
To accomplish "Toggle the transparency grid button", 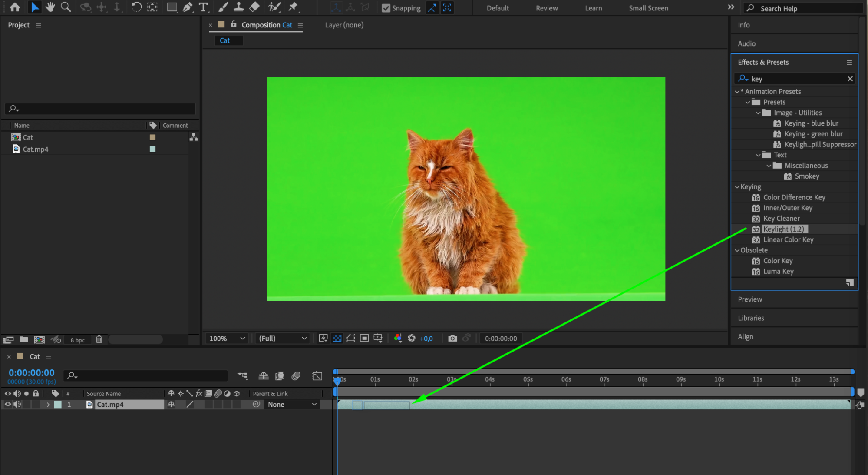I will (x=337, y=338).
